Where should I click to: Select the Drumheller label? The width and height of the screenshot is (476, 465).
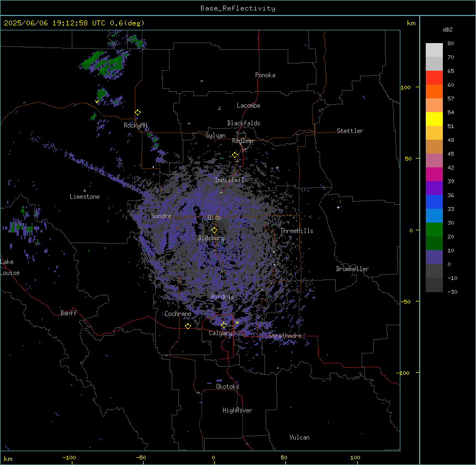(352, 269)
